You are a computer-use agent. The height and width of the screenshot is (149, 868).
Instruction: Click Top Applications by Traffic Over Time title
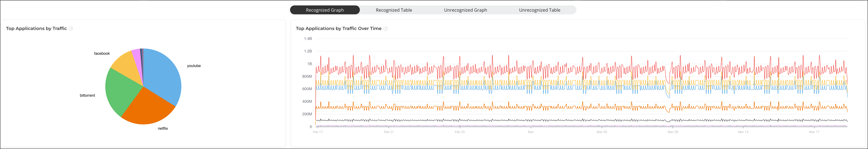click(x=339, y=29)
